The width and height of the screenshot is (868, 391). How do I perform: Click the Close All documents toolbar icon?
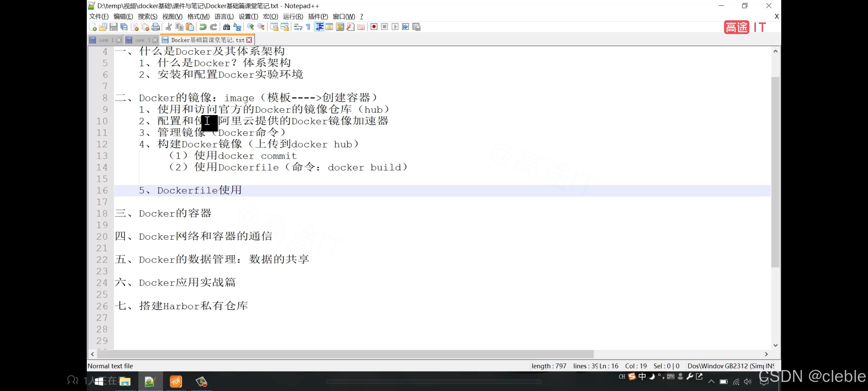[x=145, y=27]
